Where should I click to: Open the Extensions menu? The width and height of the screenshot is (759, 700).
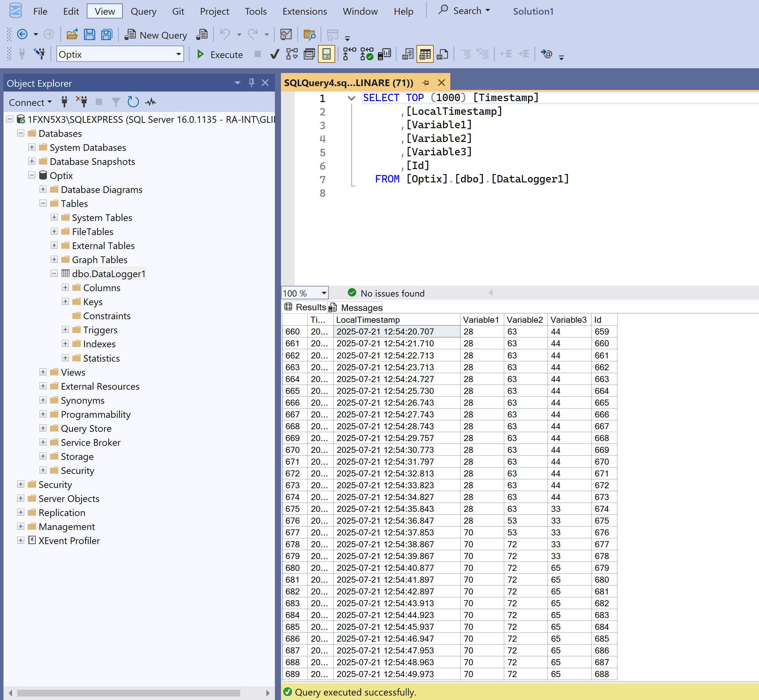[305, 11]
